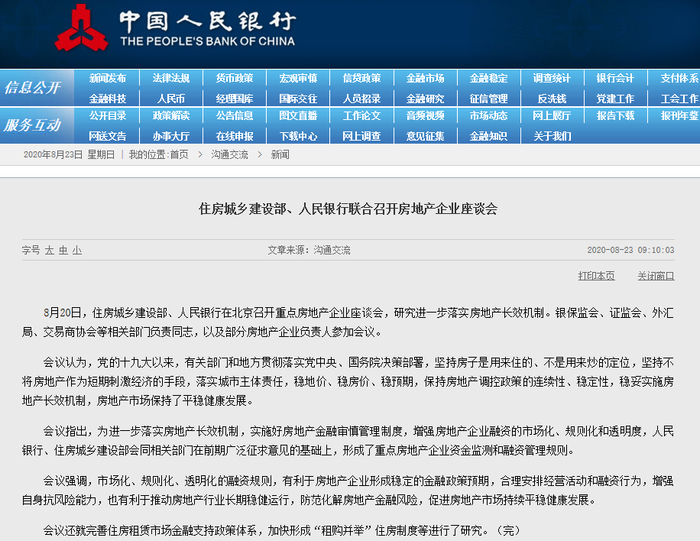Go to 音频视频 section

click(425, 116)
